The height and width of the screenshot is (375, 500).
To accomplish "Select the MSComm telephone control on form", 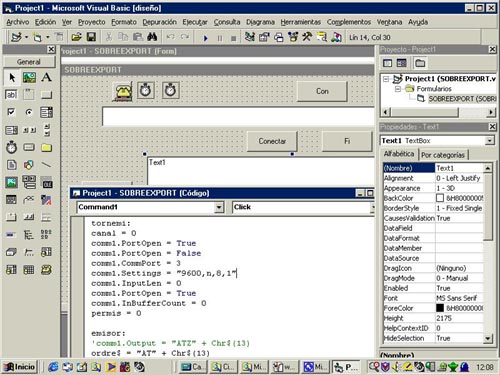I will (123, 91).
